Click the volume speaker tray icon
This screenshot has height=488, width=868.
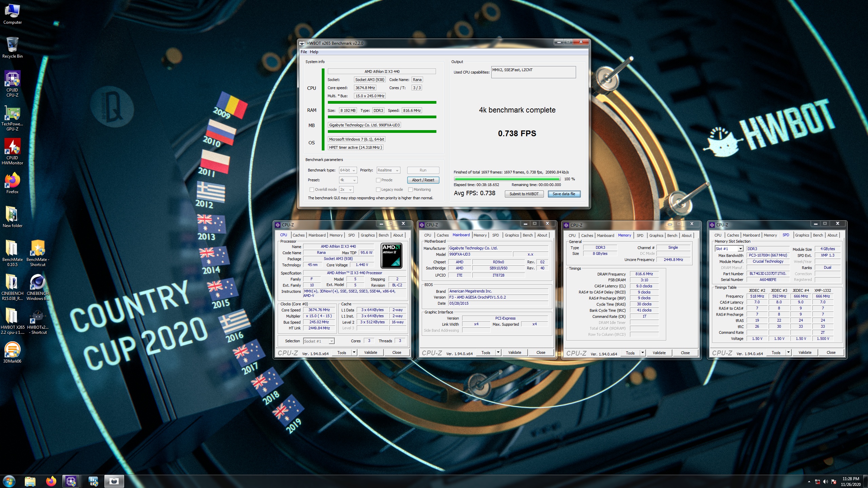coord(825,482)
